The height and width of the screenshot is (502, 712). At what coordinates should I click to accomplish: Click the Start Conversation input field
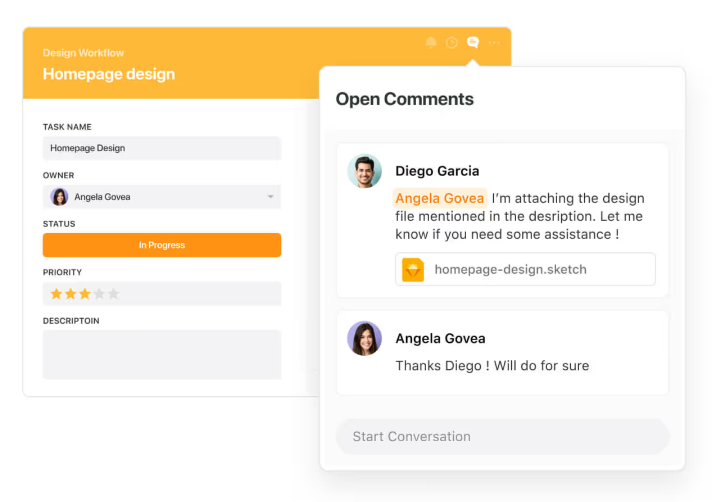coord(502,437)
